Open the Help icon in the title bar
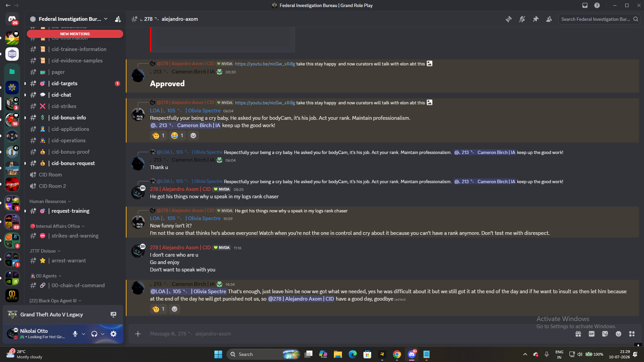This screenshot has width=644, height=362. [x=597, y=5]
